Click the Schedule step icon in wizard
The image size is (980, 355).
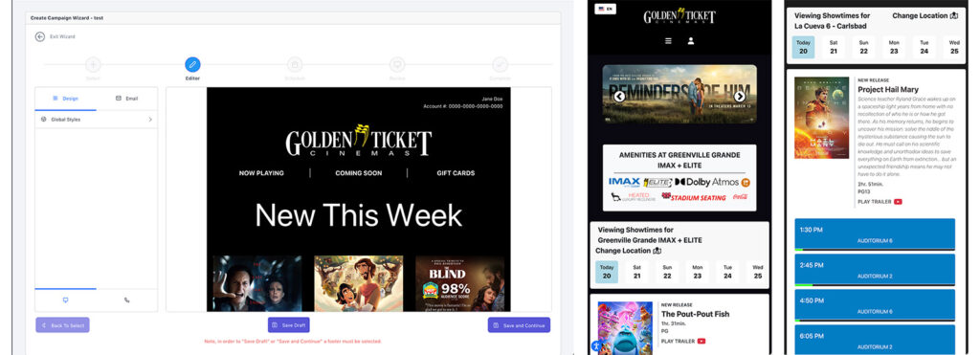[295, 64]
